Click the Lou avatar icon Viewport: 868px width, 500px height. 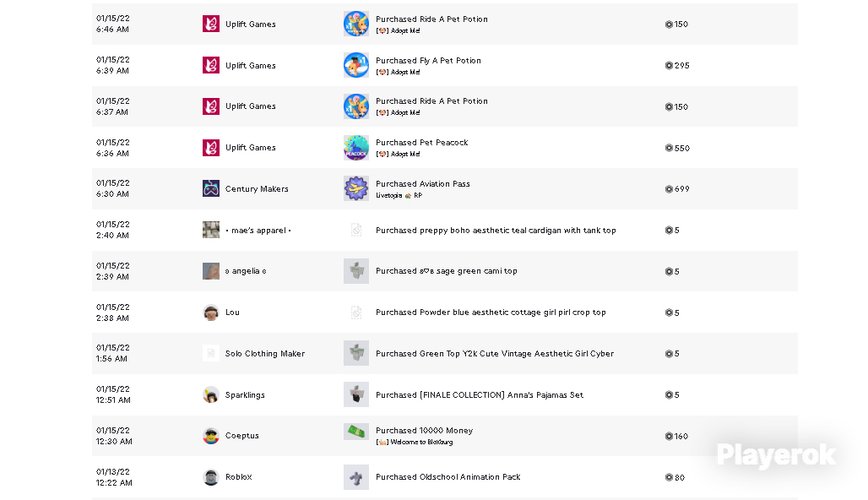211,312
